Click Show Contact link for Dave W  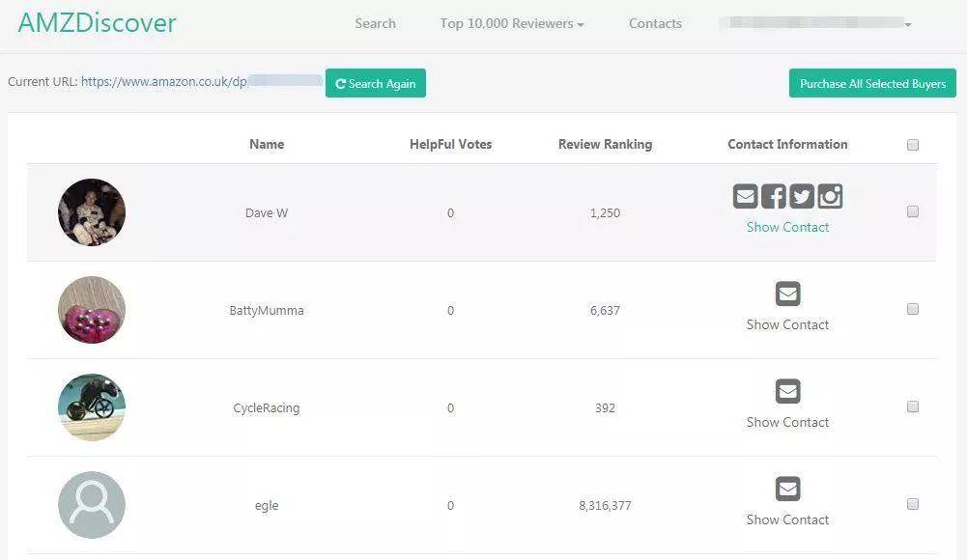(787, 227)
